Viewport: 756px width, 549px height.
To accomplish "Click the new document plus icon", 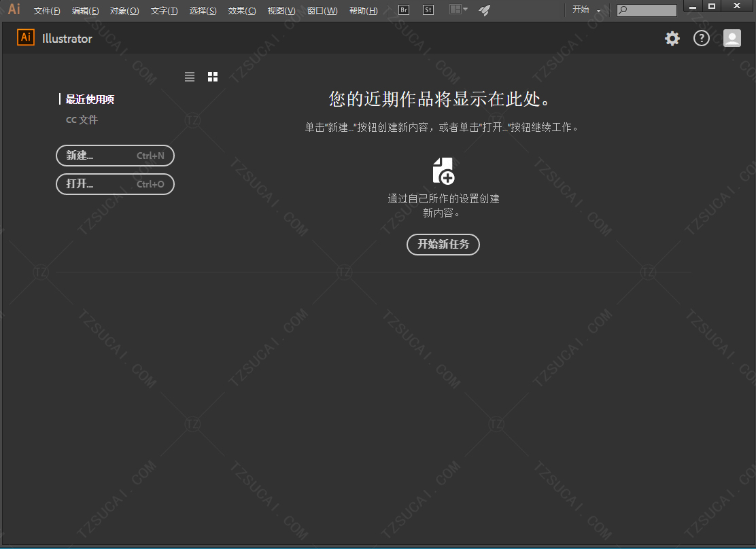I will (x=443, y=171).
